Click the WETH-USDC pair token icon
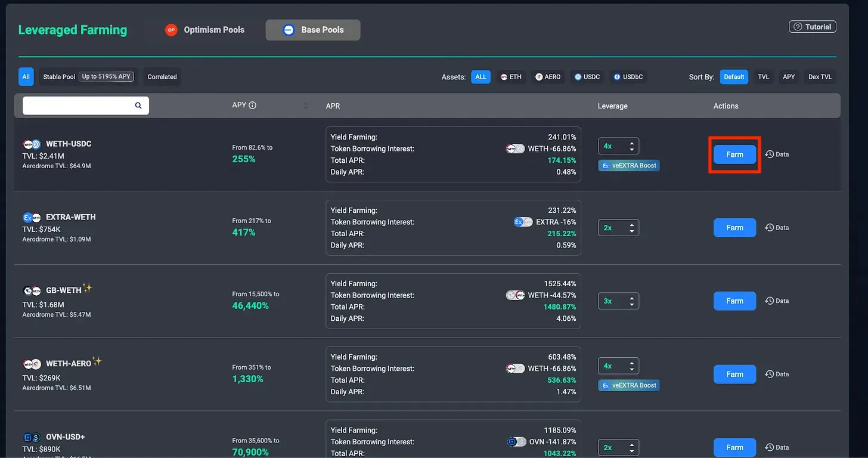 point(32,144)
